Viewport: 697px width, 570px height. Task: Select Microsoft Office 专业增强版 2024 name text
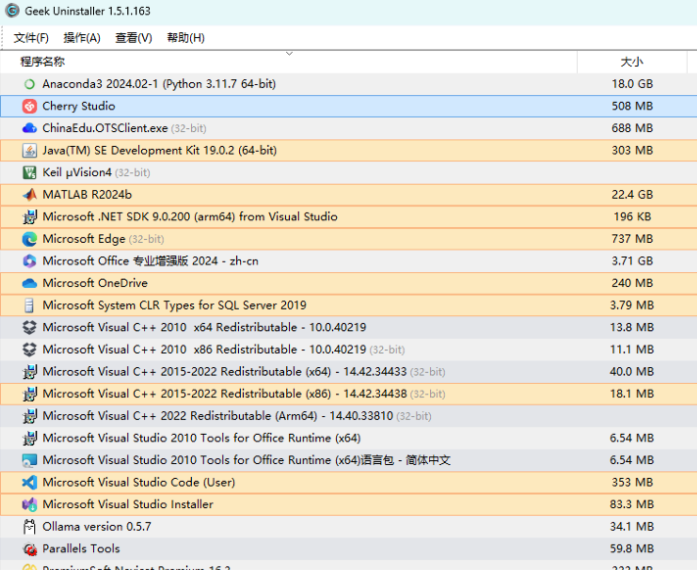[x=150, y=261]
